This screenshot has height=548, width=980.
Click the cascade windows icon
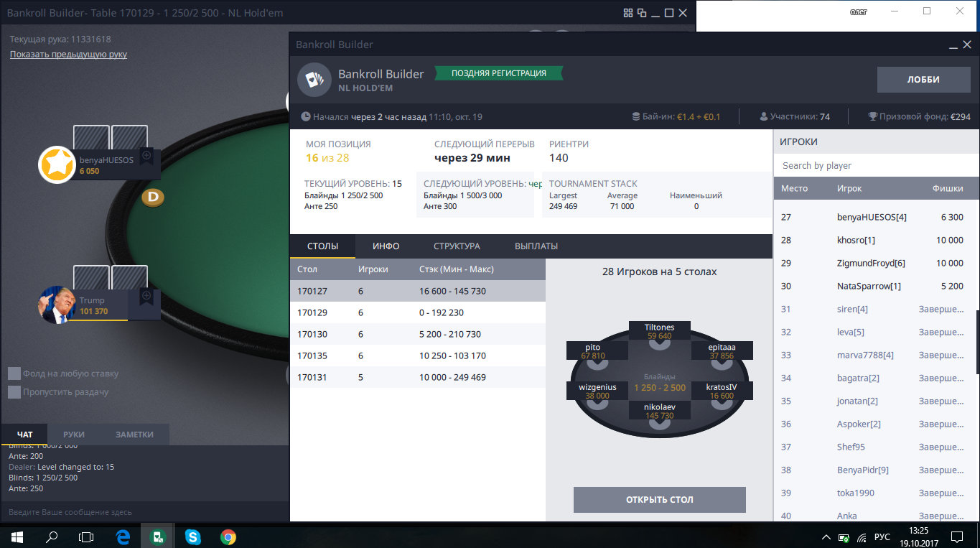coord(642,13)
